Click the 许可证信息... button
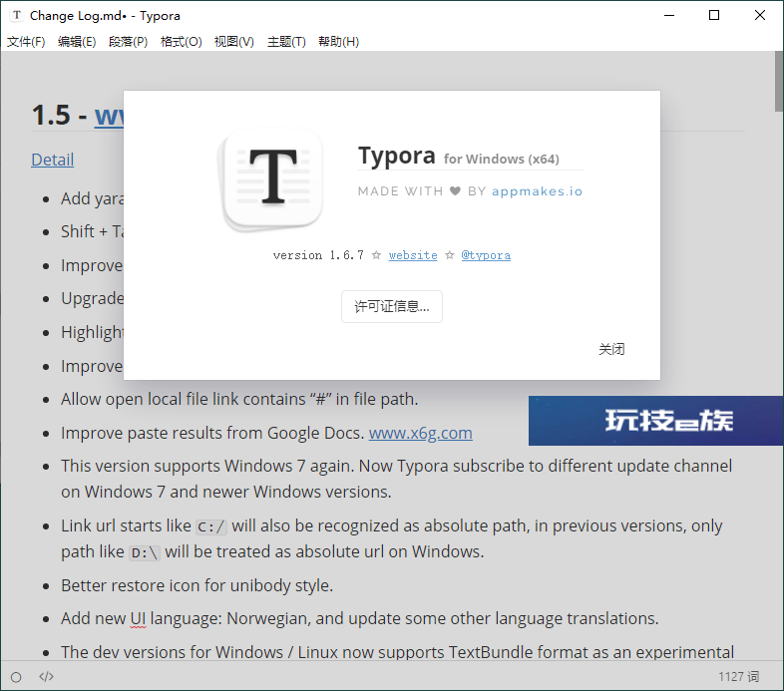Image resolution: width=784 pixels, height=691 pixels. (392, 306)
